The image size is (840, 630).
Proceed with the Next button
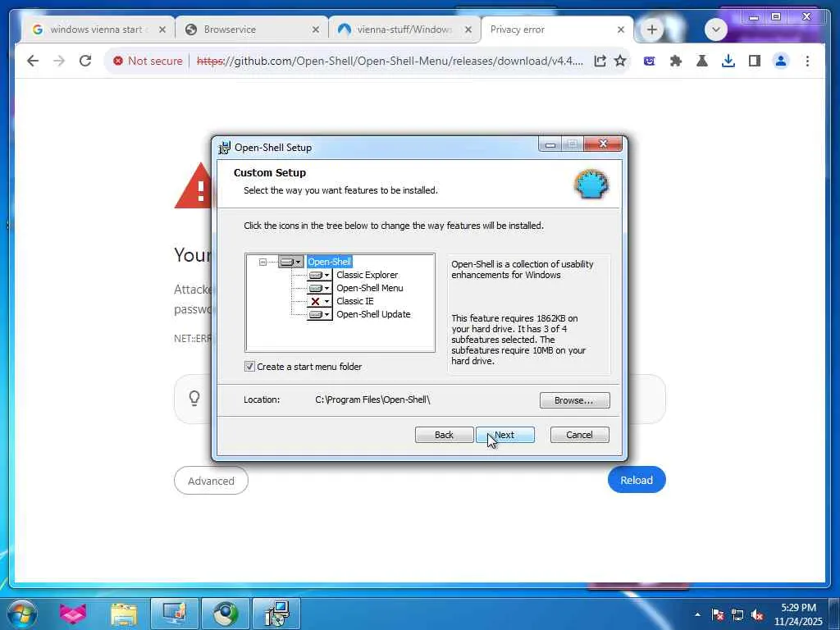coord(505,435)
